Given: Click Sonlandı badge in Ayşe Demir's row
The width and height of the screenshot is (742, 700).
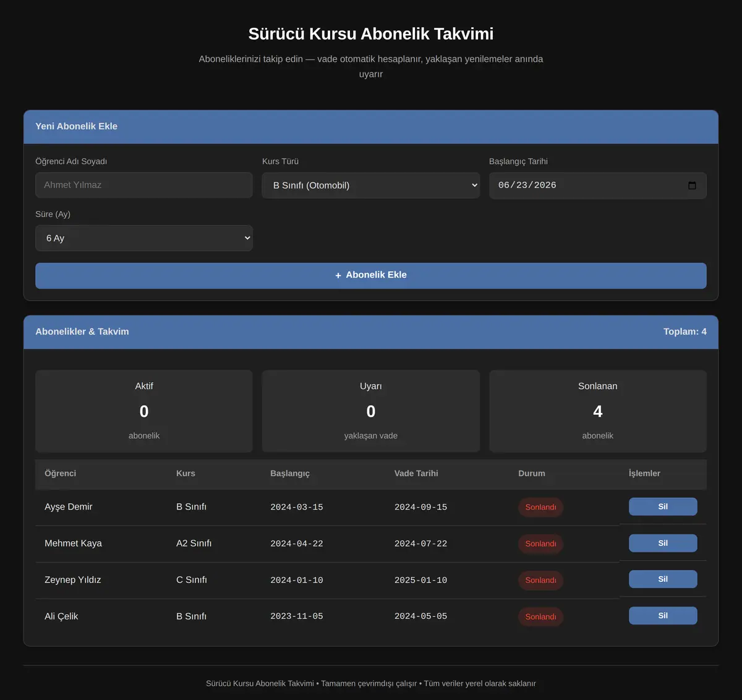Looking at the screenshot, I should [540, 507].
